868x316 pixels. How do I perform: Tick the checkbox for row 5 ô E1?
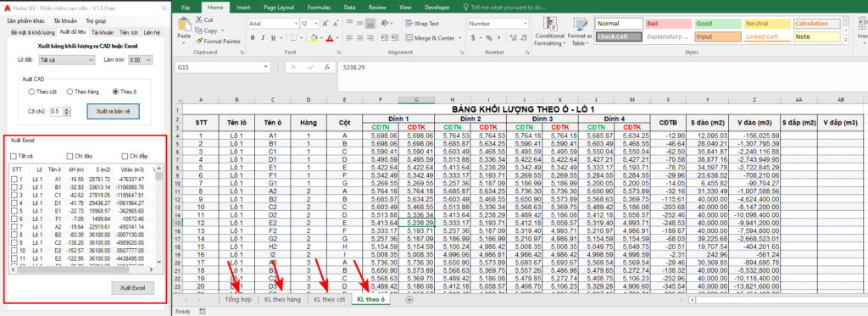click(x=14, y=211)
